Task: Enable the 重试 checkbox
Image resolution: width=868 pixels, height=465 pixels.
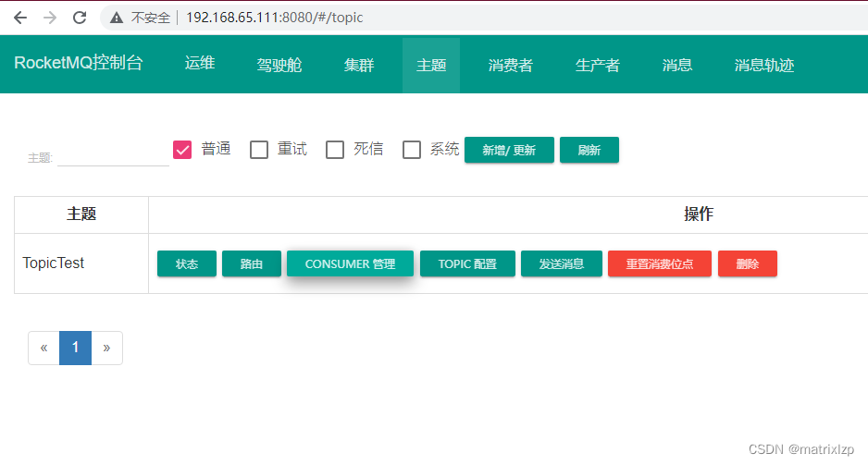Action: (x=258, y=150)
